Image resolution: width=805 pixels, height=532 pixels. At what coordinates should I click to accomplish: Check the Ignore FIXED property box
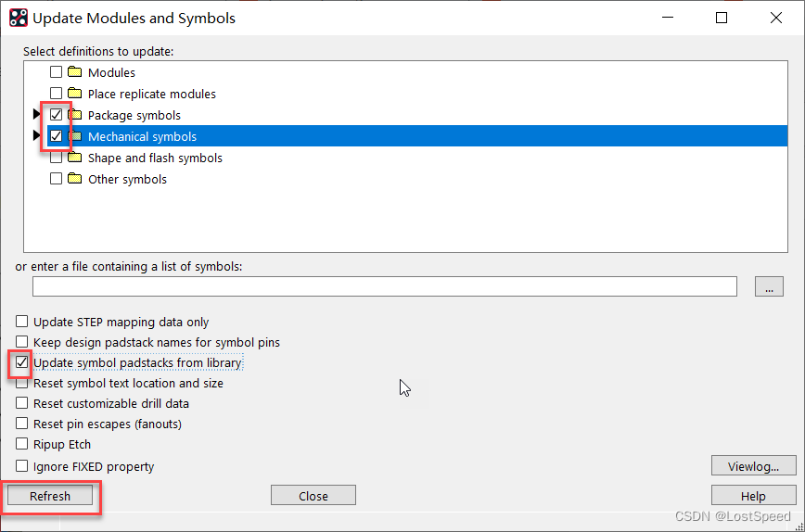click(x=22, y=466)
